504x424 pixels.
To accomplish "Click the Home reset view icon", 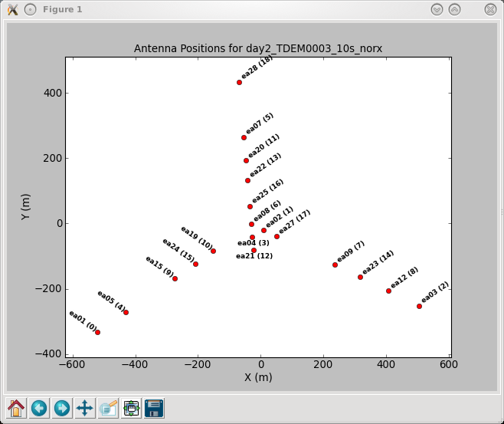I will coord(16,408).
